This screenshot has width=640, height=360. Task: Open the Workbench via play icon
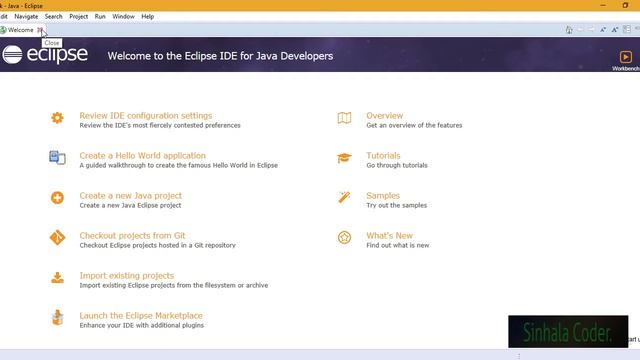pyautogui.click(x=625, y=57)
